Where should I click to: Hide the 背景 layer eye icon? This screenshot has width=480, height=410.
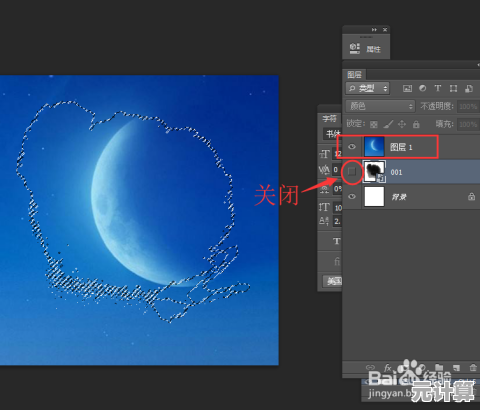352,197
